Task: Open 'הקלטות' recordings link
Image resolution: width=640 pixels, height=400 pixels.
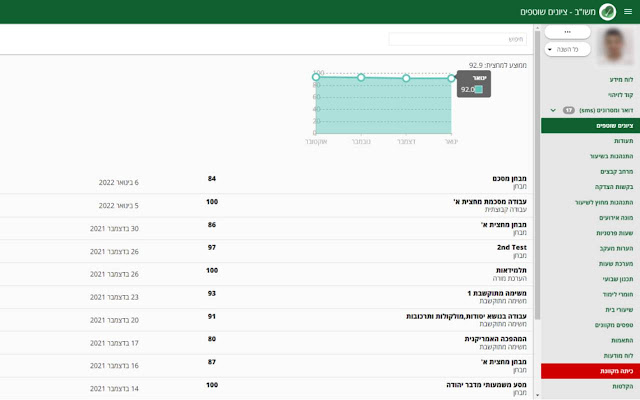Action: click(x=622, y=387)
